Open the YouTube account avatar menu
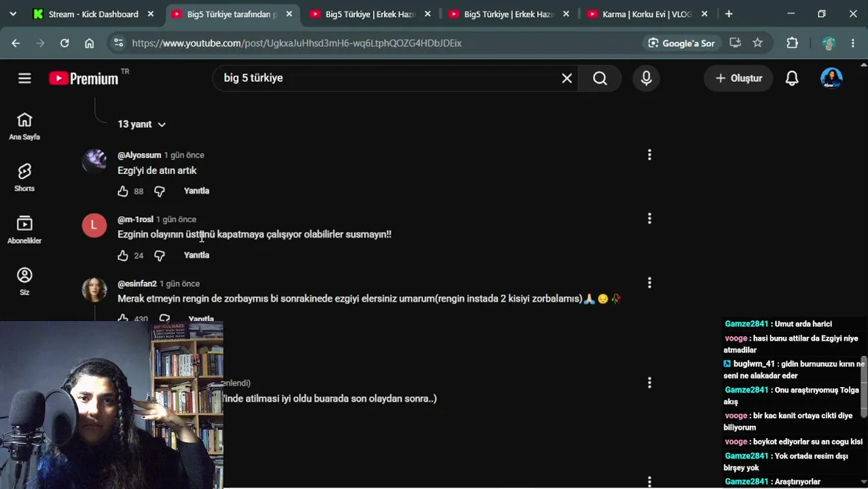This screenshot has height=489, width=868. pos(831,78)
